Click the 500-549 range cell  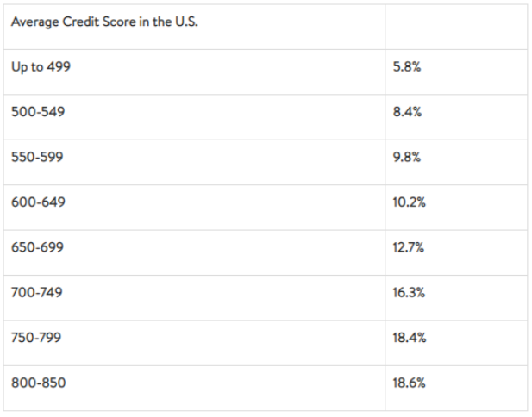pos(194,117)
